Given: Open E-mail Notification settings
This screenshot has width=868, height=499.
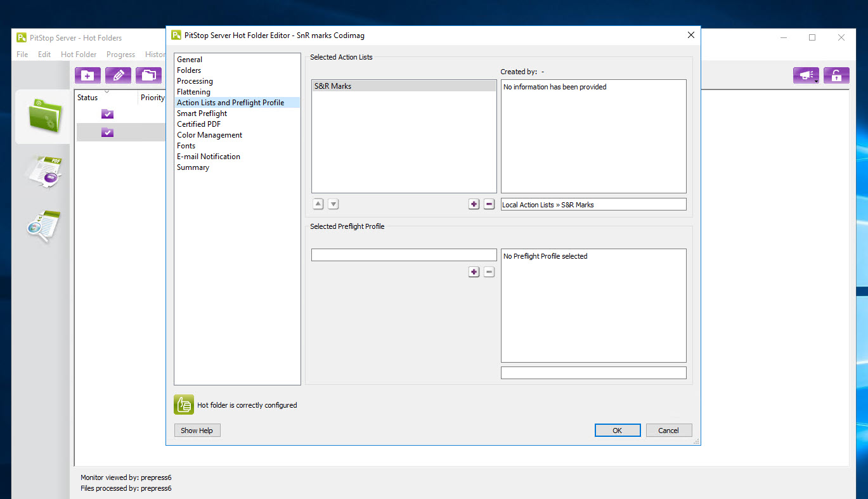Looking at the screenshot, I should [x=208, y=157].
